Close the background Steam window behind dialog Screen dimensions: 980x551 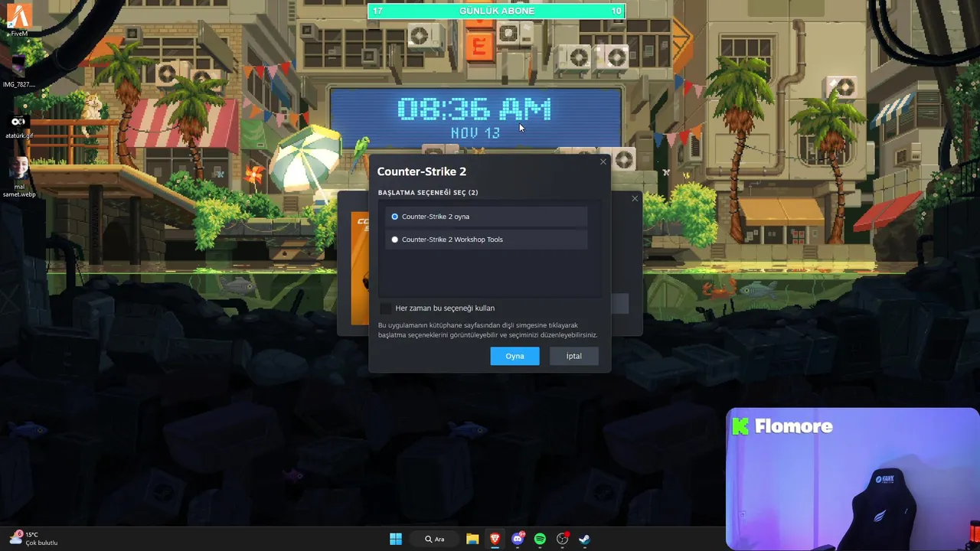635,199
